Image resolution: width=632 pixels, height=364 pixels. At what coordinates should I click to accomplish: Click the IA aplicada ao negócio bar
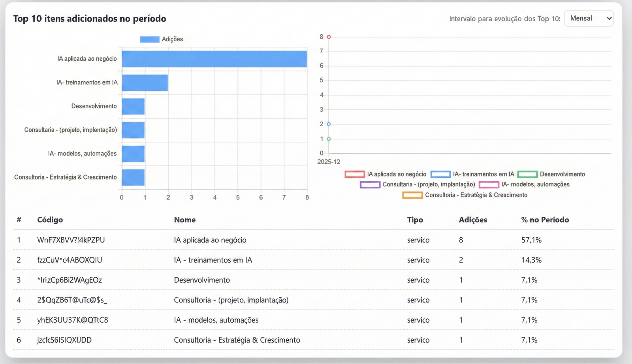point(214,59)
